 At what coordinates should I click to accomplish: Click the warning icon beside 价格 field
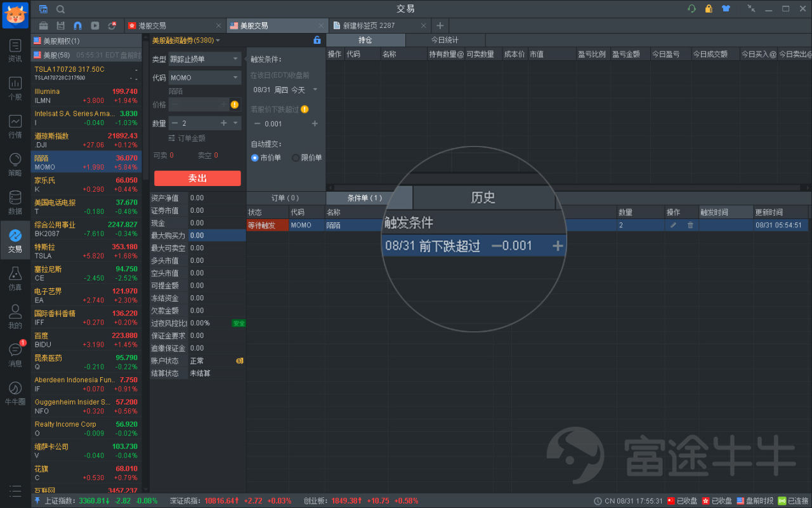[x=235, y=104]
